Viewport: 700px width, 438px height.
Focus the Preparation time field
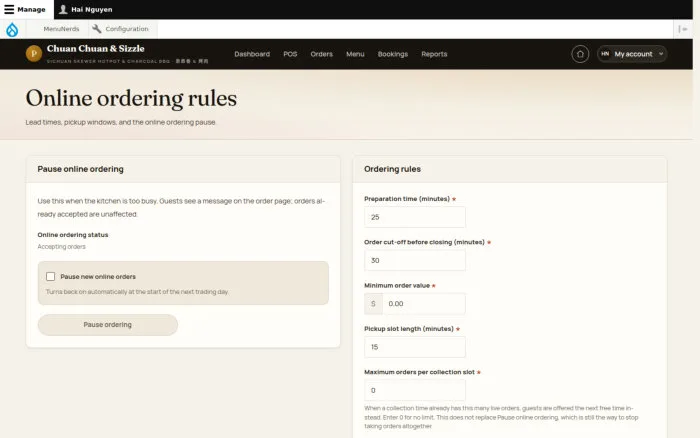pos(415,217)
